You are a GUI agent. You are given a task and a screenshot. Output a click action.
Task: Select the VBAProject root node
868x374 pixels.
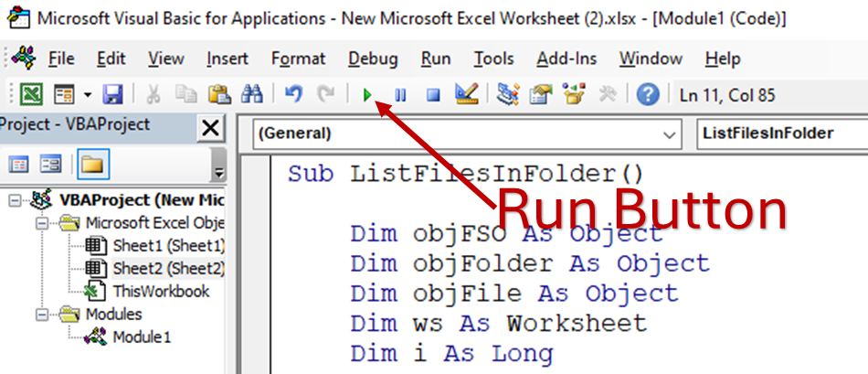point(141,200)
